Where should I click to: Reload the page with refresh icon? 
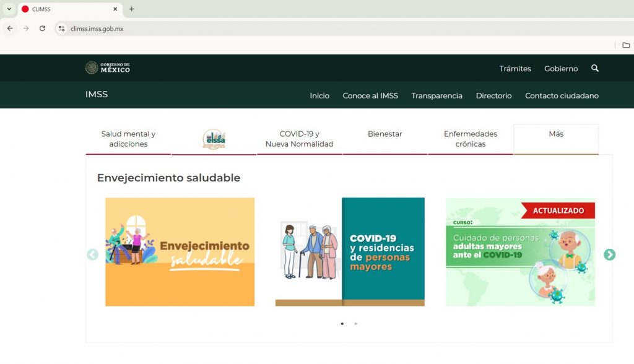[42, 28]
